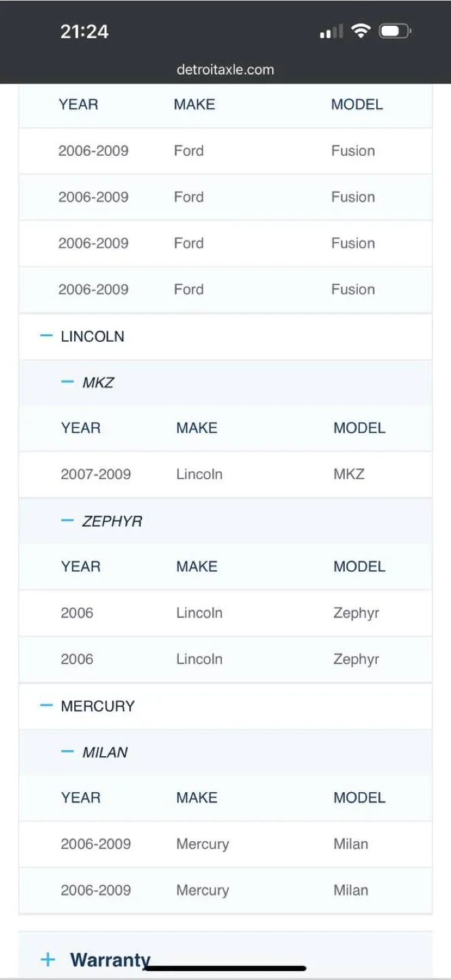Collapse the MERCURY section minus icon
This screenshot has width=451, height=980.
[46, 706]
